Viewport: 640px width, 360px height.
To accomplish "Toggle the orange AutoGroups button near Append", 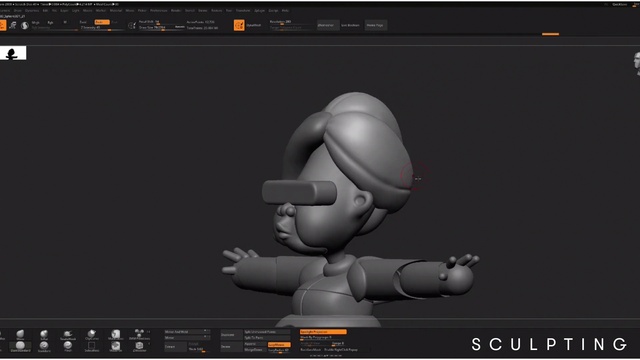I will (279, 345).
